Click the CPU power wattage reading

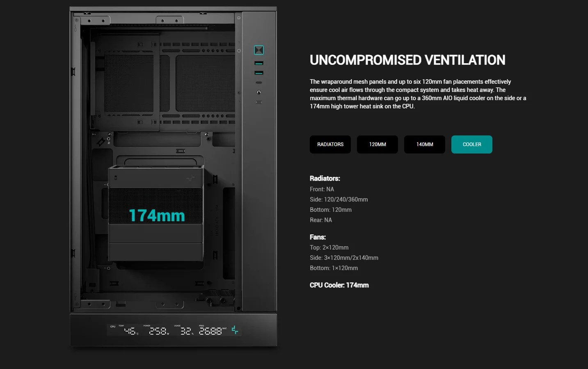(158, 331)
